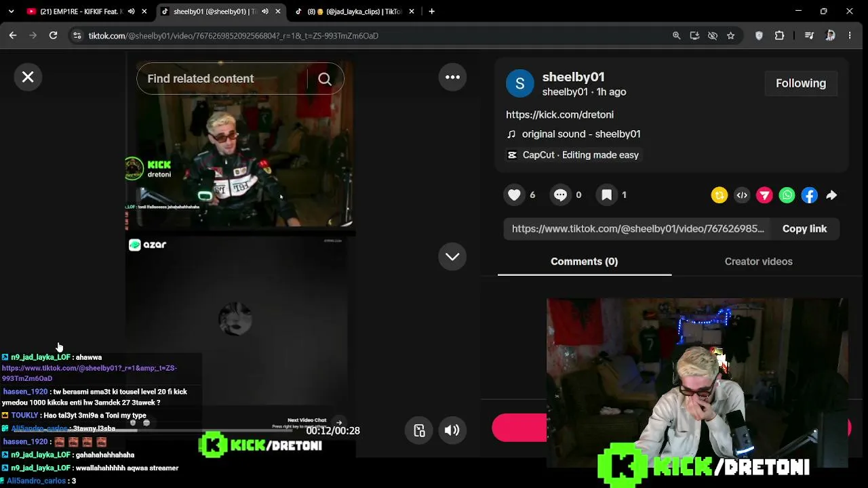Click the Ali5andro_carlos name beside the 3
The width and height of the screenshot is (868, 488).
[36, 481]
